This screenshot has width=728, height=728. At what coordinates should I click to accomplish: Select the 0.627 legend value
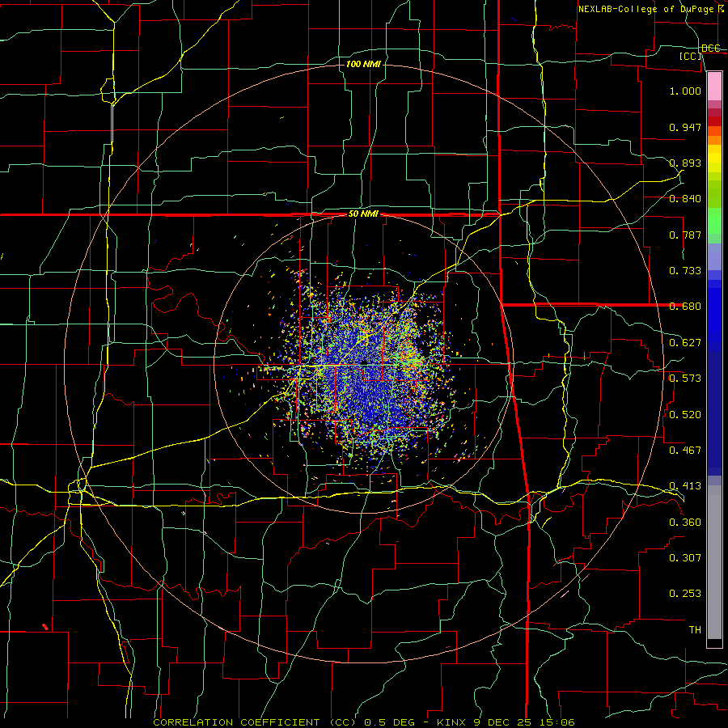click(x=685, y=343)
